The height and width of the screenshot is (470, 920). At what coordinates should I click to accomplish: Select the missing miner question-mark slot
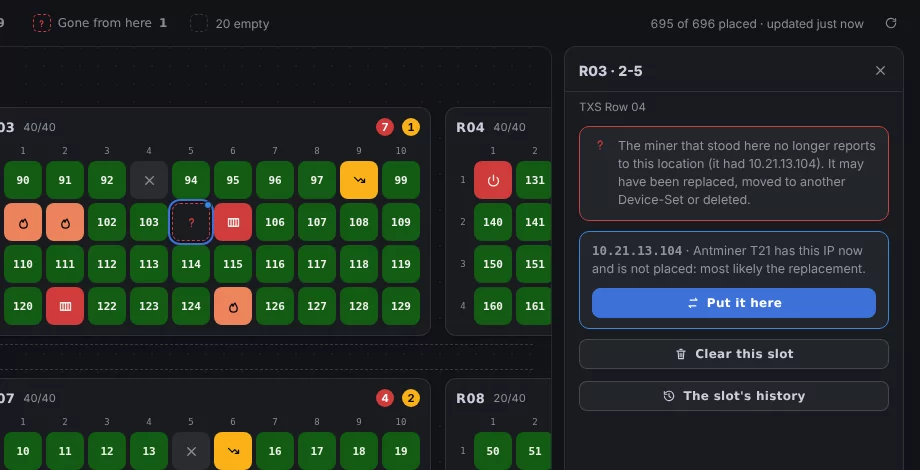(x=191, y=222)
